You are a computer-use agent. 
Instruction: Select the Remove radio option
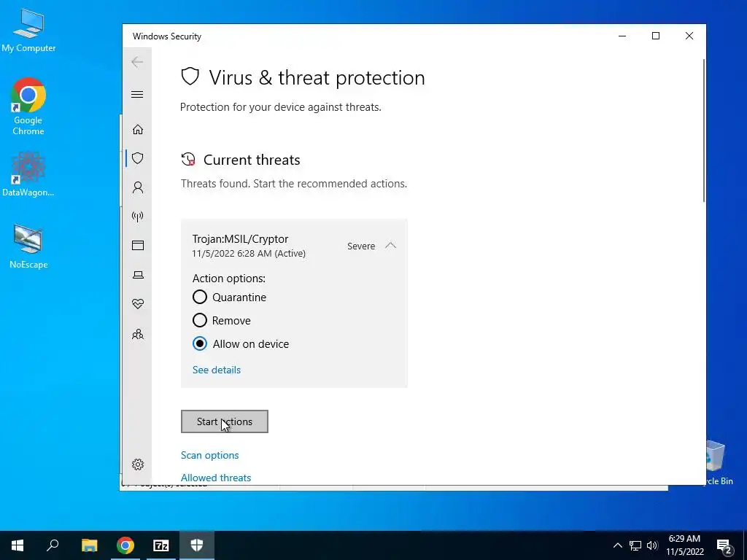pos(200,320)
